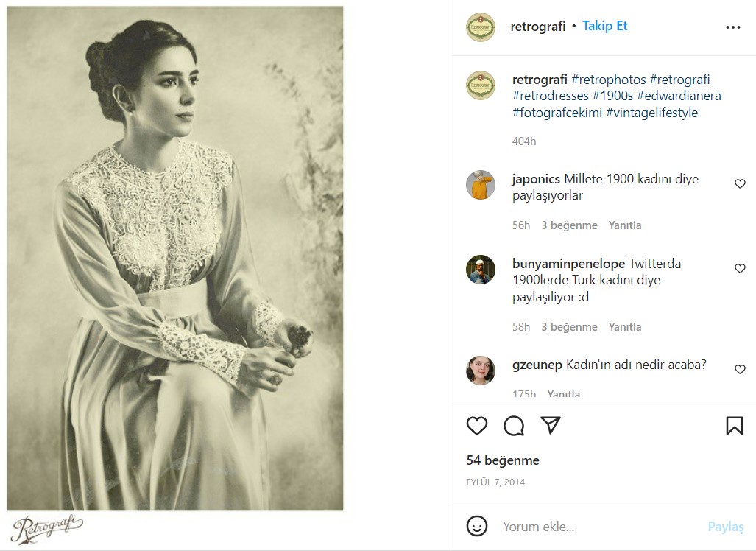Reply to japonics comment with Yanıtla
Screen dimensions: 756x551
(x=625, y=225)
